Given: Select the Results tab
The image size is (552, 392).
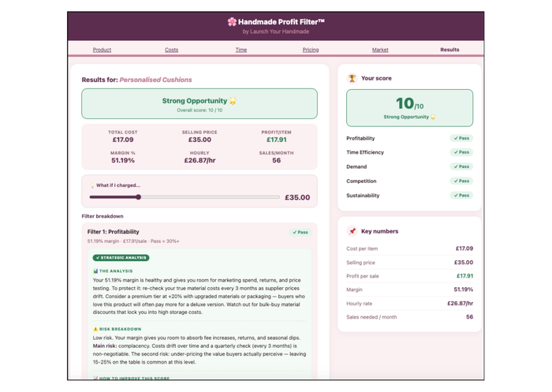Looking at the screenshot, I should (449, 50).
